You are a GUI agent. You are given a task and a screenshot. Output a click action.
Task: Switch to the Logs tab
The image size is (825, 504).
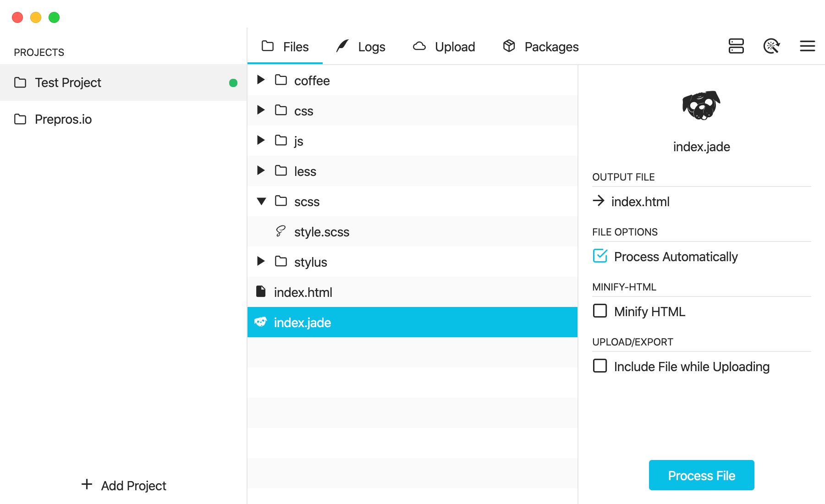point(361,47)
